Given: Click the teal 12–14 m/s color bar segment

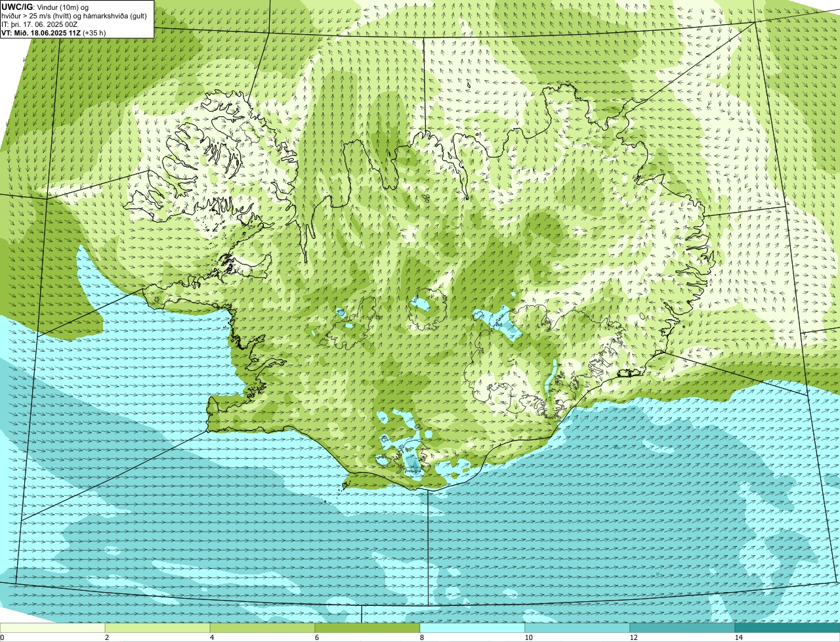Looking at the screenshot, I should point(682,628).
